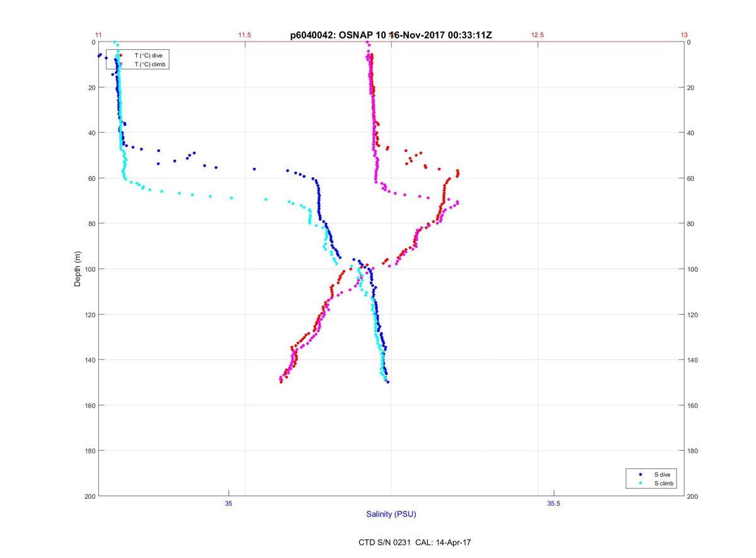756x558 pixels.
Task: Click the blue 35.5 salinity tick label
Action: [553, 503]
